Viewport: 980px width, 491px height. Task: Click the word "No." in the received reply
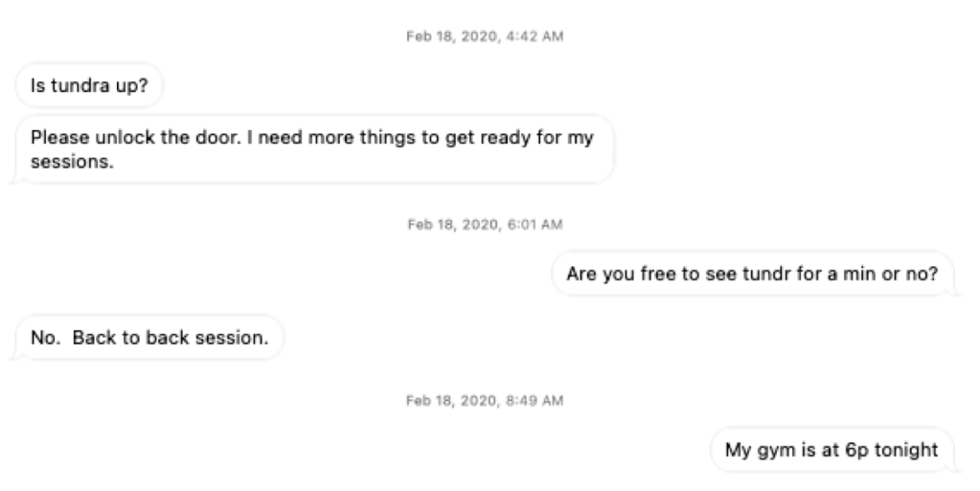[44, 338]
